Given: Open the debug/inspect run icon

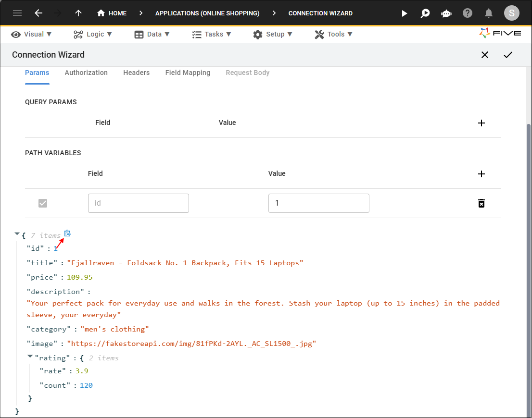Looking at the screenshot, I should 425,13.
